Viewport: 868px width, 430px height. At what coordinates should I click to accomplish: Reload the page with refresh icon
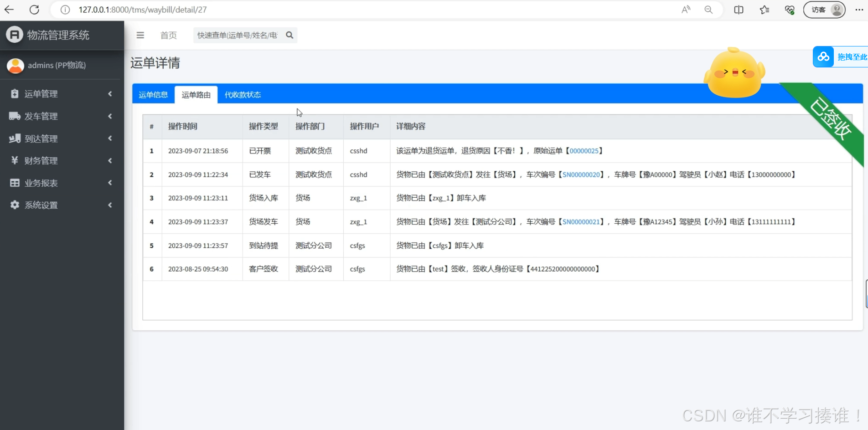[x=34, y=10]
